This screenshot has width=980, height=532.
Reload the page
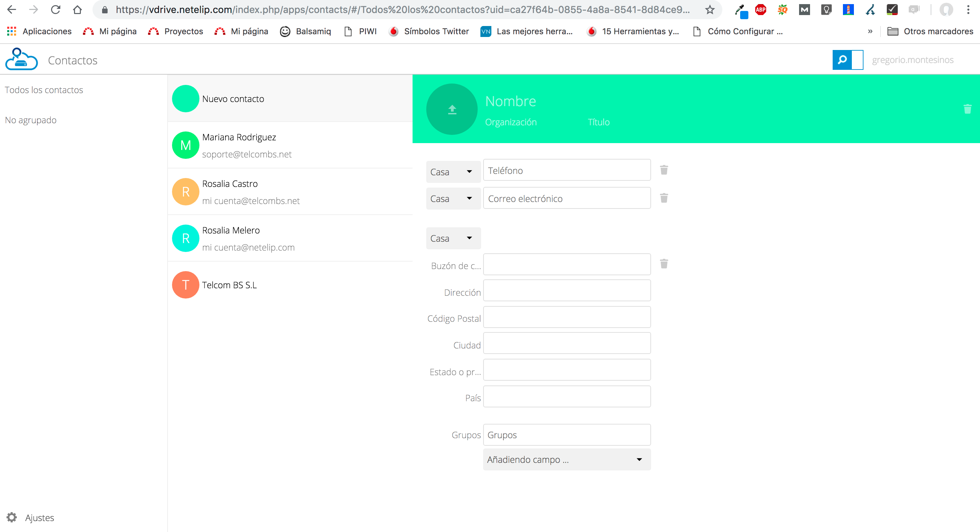tap(56, 10)
